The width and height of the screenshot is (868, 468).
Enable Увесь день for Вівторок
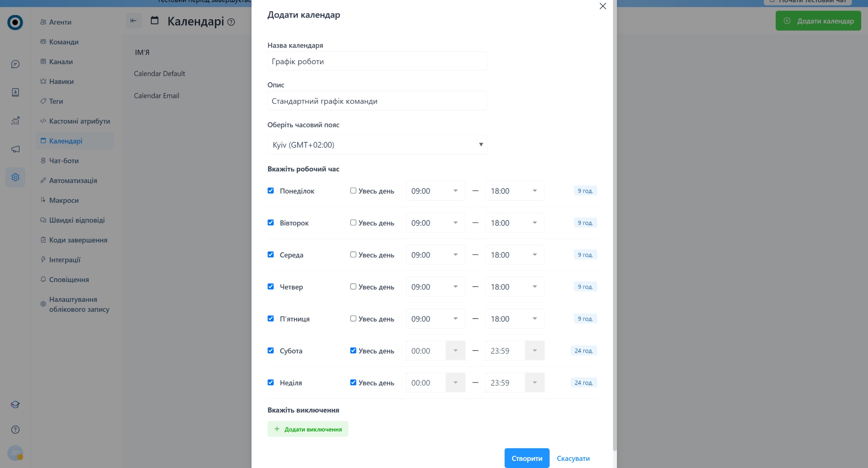[x=353, y=222]
